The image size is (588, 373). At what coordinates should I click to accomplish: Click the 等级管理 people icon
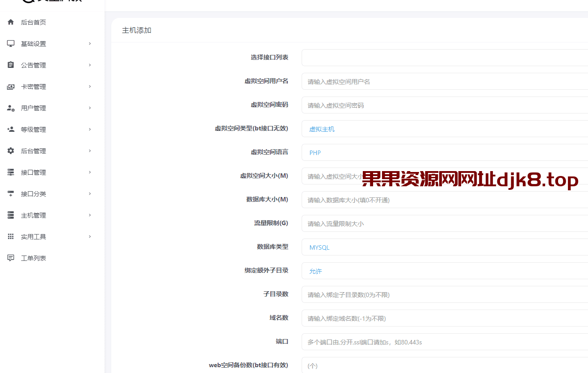pyautogui.click(x=10, y=129)
